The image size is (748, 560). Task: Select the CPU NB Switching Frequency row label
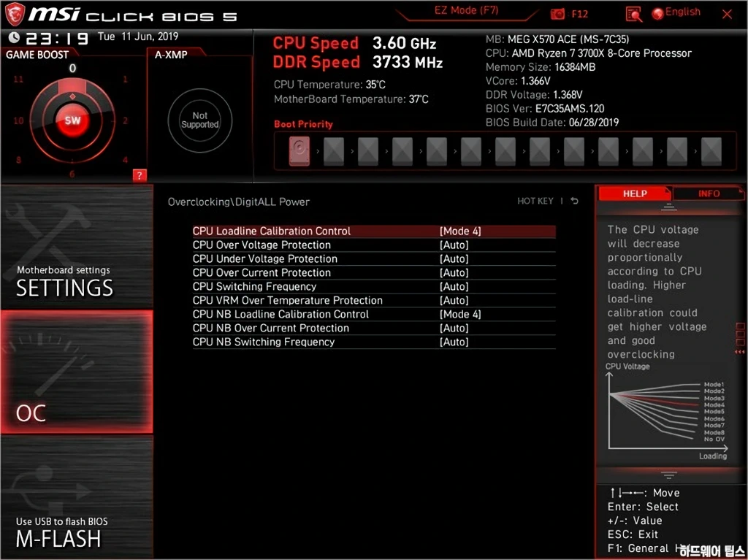coord(263,342)
